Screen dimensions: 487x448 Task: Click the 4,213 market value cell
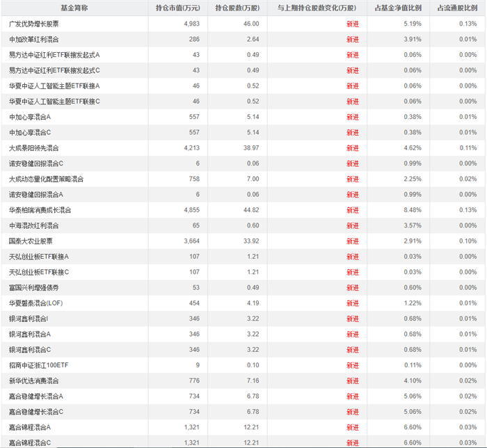[x=191, y=148]
